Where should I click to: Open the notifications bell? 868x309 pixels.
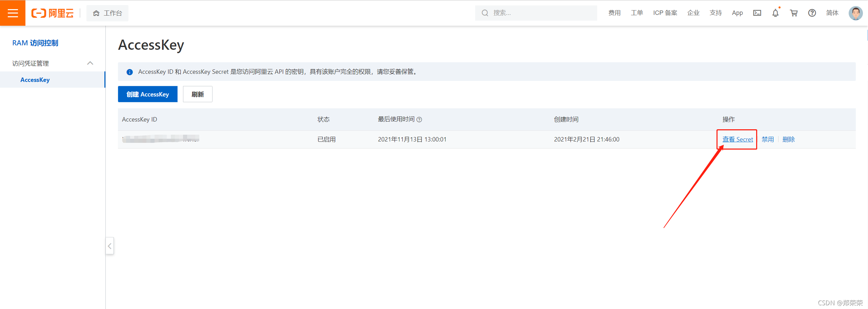pos(775,13)
